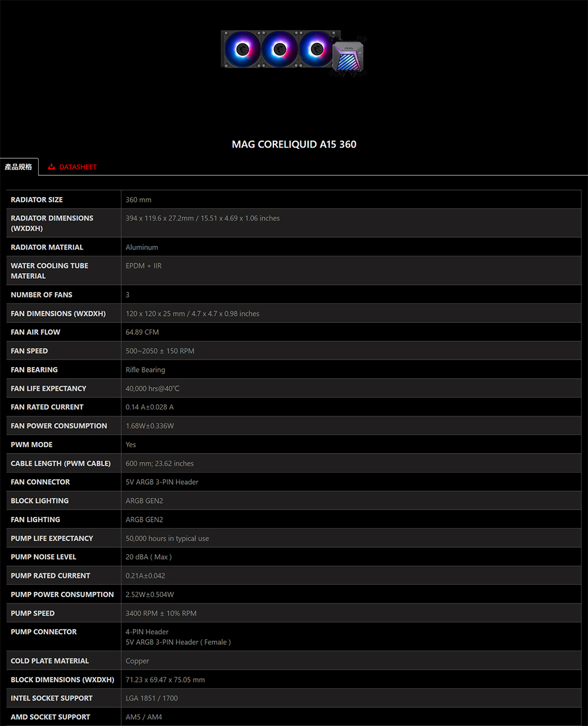Click the FAN BEARING label
Screen dimensions: 588x726
click(x=34, y=369)
